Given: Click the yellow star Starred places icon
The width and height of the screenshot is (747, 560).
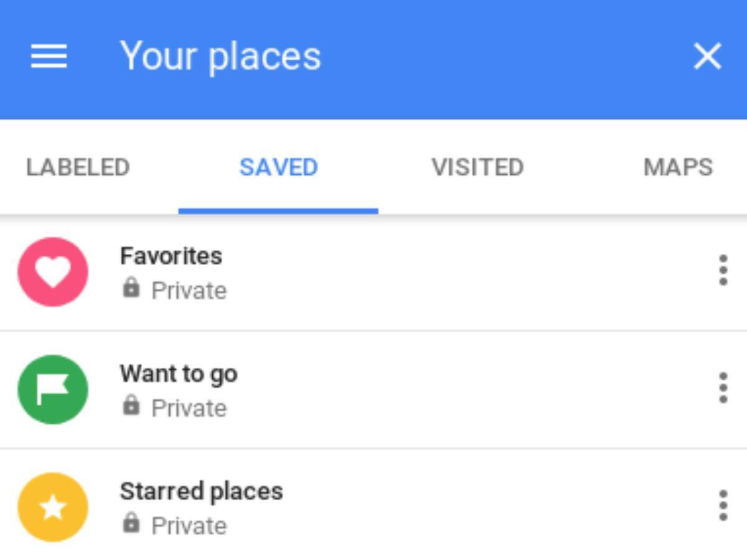Looking at the screenshot, I should tap(53, 507).
